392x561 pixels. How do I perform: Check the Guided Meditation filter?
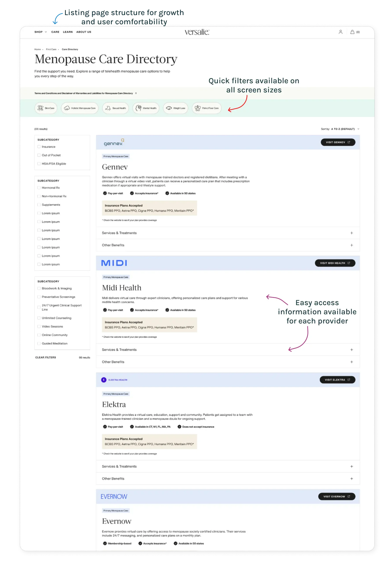coord(39,344)
